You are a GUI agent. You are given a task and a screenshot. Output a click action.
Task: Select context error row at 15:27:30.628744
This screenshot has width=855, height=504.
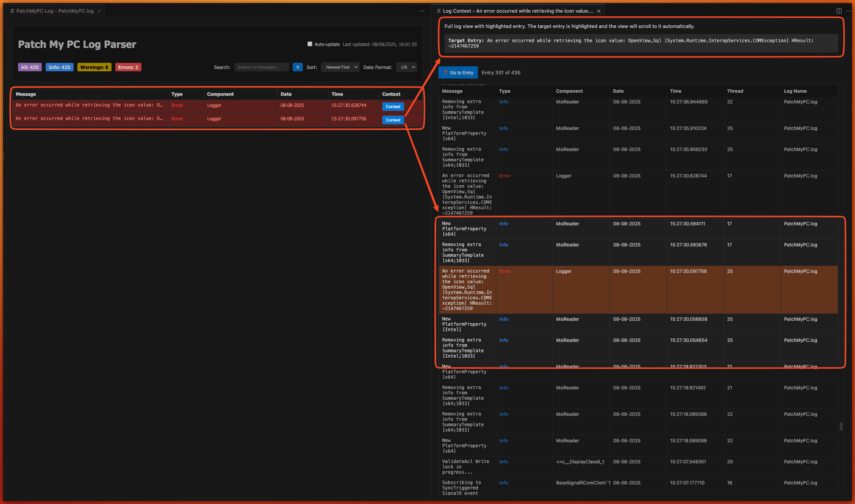click(638, 194)
